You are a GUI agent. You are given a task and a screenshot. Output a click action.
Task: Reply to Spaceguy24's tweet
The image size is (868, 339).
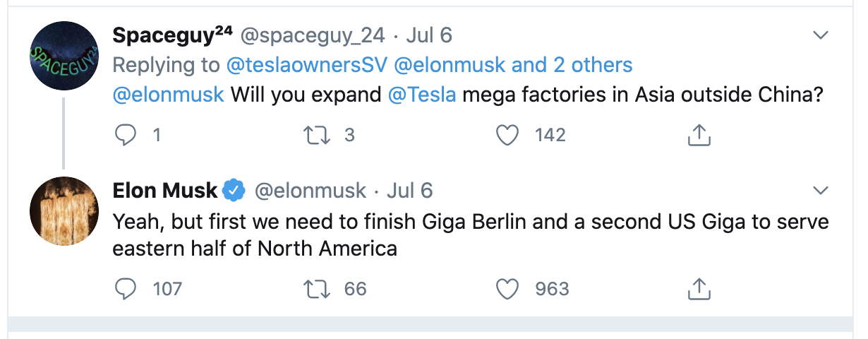tap(125, 135)
